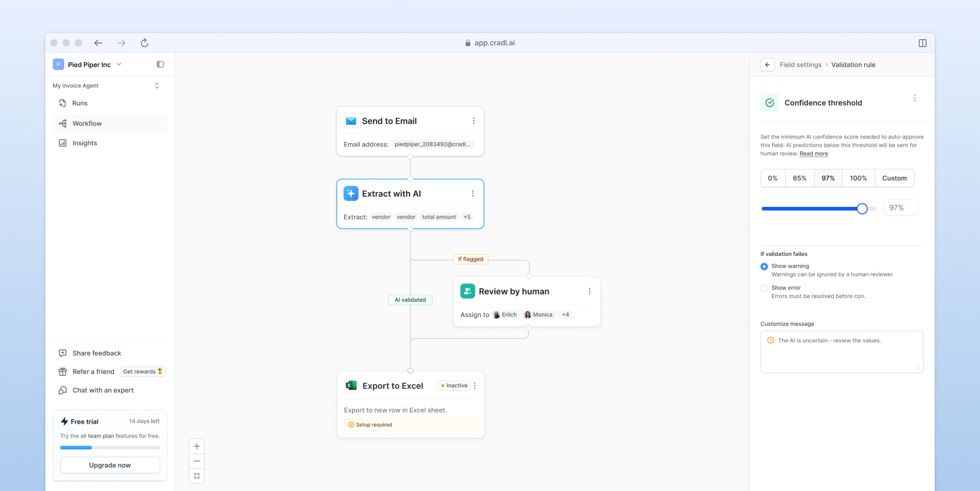Viewport: 980px width, 491px height.
Task: Open the Workflow page
Action: point(110,124)
